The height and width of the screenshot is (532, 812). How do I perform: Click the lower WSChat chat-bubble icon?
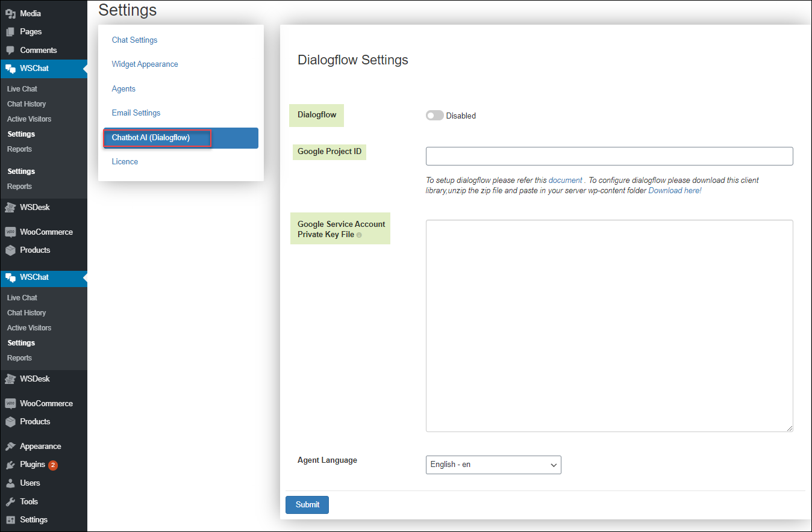click(x=10, y=277)
